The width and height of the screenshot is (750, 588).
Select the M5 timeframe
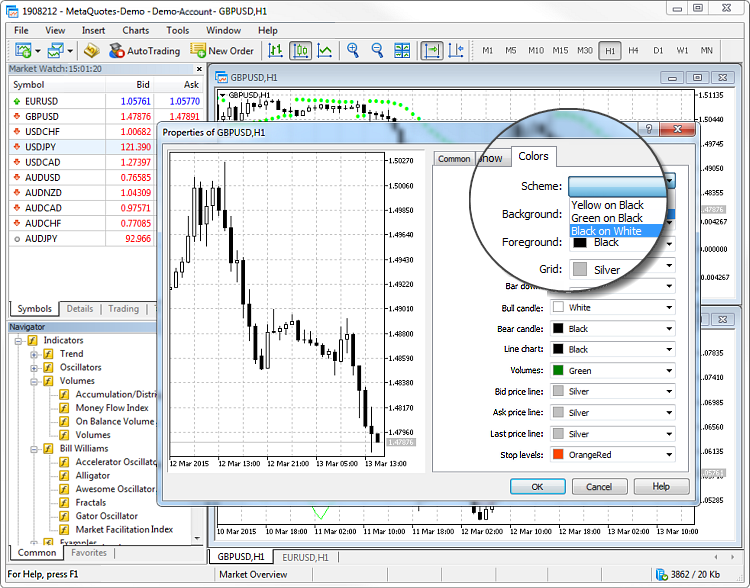[511, 50]
